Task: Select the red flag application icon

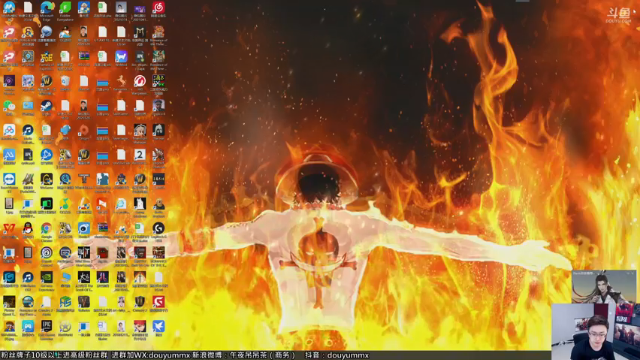Action: click(102, 204)
